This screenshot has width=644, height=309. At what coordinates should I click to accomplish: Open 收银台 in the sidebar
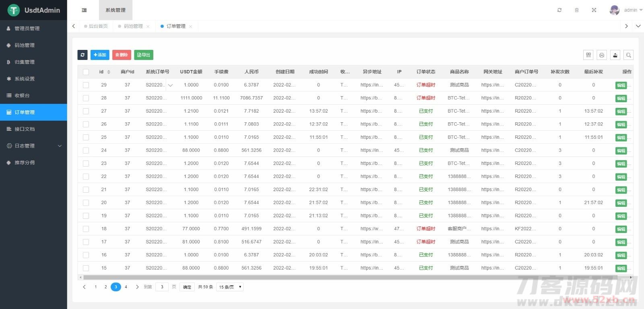tap(22, 95)
